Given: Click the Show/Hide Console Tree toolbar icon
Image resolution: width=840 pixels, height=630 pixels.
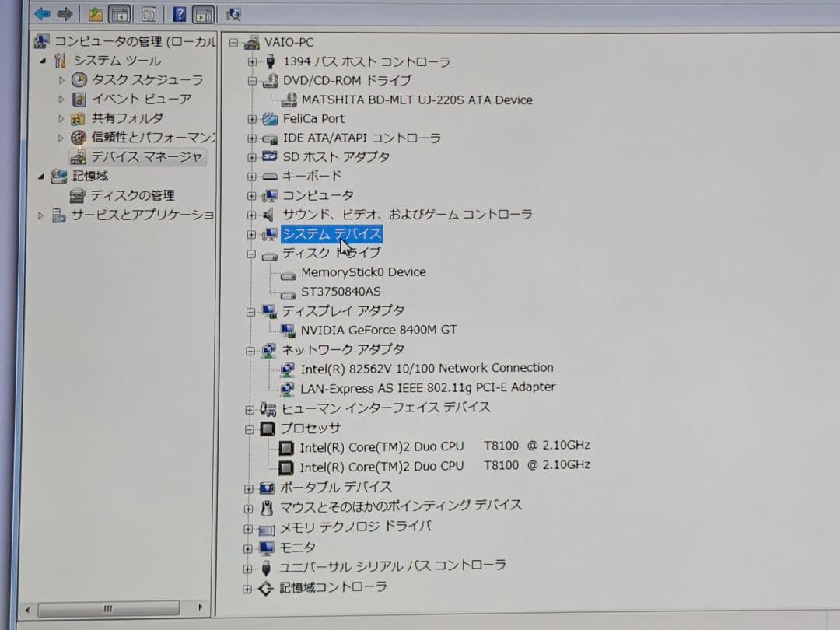Looking at the screenshot, I should coord(120,14).
